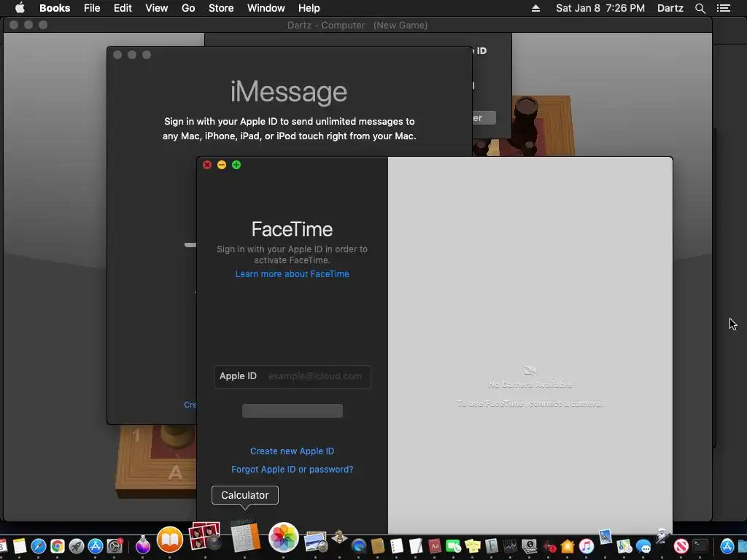747x560 pixels.
Task: Open Stickies from the dock
Action: coord(473,545)
